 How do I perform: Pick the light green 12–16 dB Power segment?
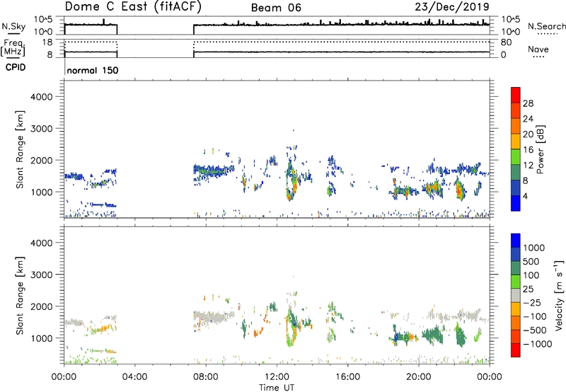[516, 157]
